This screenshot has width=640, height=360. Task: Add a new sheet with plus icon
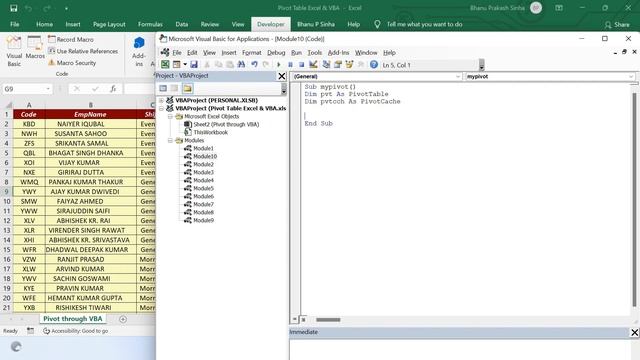[123, 319]
